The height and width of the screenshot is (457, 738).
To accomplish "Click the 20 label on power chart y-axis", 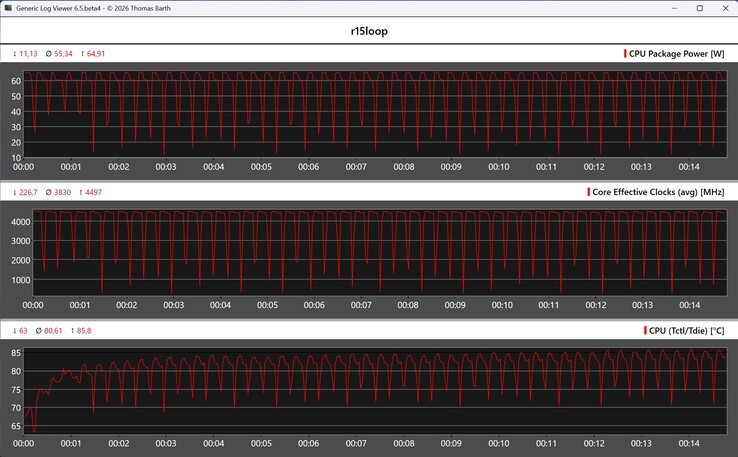I will point(16,143).
